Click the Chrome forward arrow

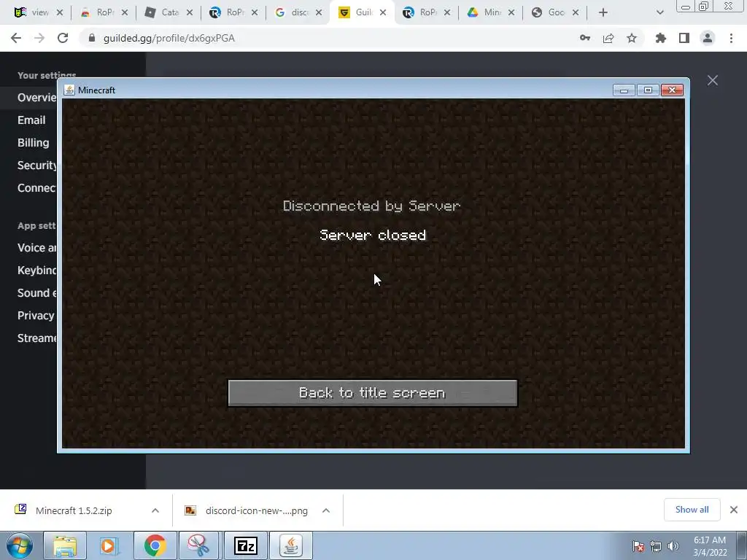(39, 38)
